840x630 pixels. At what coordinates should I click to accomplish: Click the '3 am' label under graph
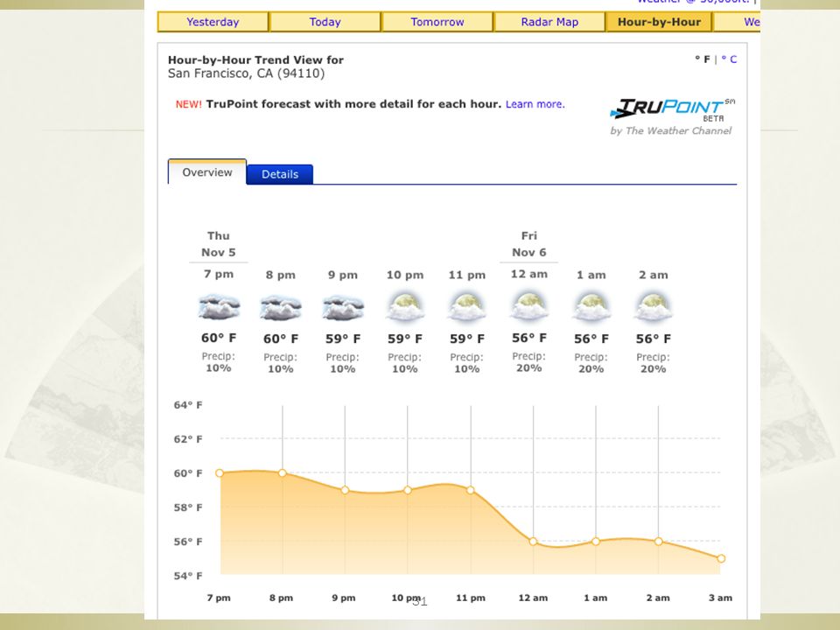point(720,598)
